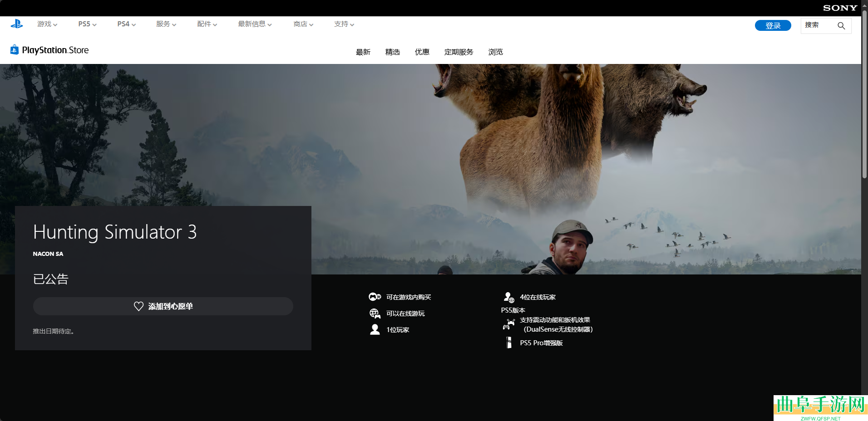Open the 优惠 store tab

422,52
